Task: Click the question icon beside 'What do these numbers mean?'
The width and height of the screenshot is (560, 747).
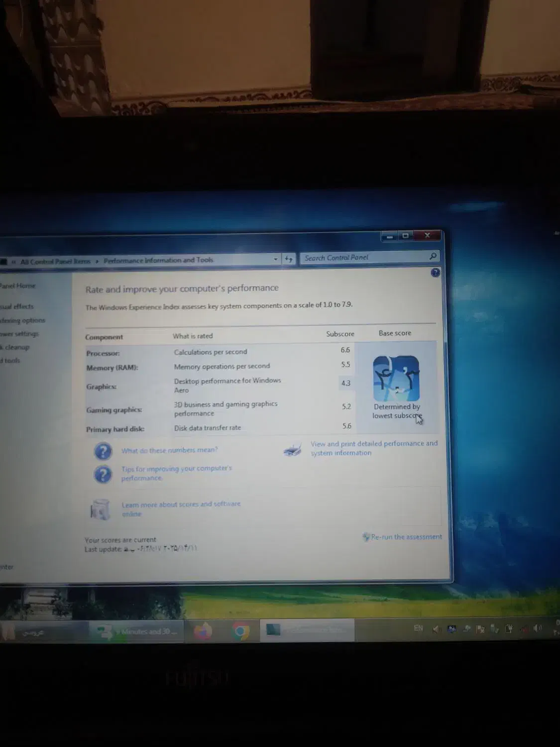Action: [103, 451]
